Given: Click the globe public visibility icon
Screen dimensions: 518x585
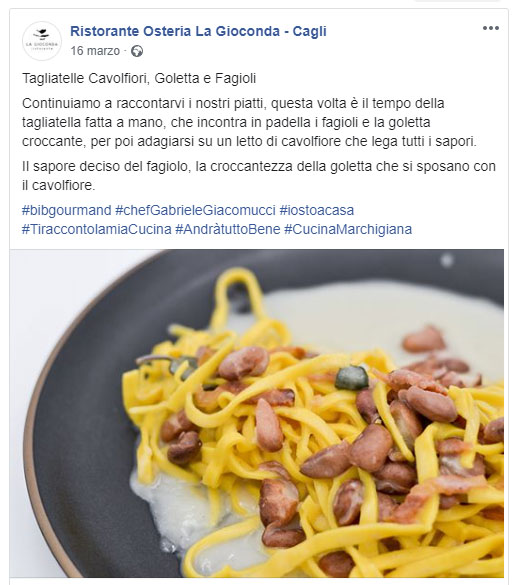Looking at the screenshot, I should [137, 51].
